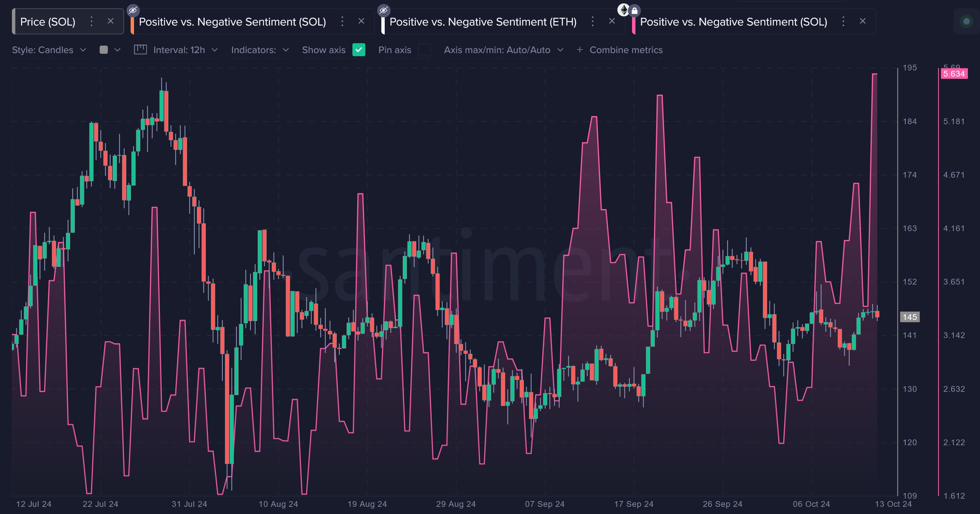Click the Combine metrics button
Viewport: 980px width, 514px height.
point(619,50)
